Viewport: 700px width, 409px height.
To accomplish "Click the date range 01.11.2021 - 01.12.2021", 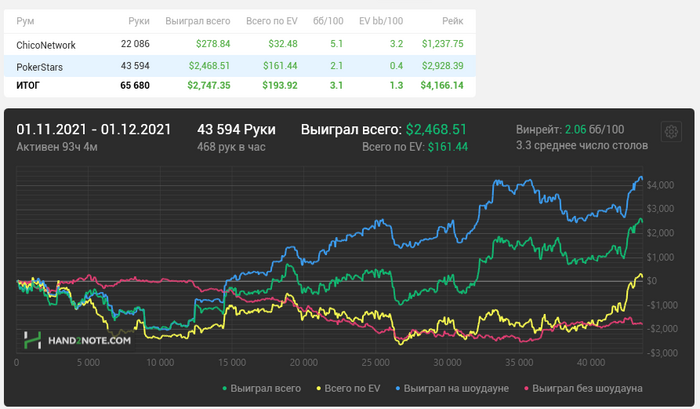I will [x=94, y=129].
